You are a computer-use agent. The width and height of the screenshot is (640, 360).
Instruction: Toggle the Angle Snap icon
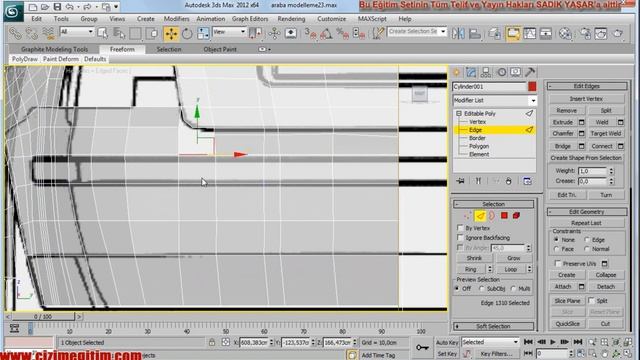tap(326, 33)
